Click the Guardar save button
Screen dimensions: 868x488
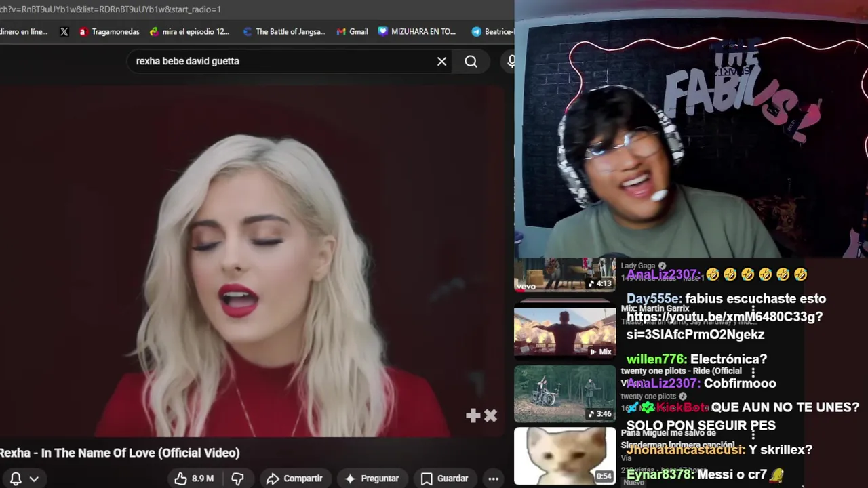tap(445, 479)
